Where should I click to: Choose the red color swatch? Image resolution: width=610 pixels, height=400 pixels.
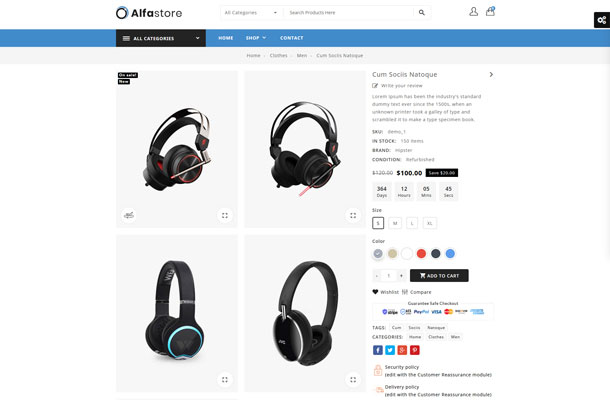pyautogui.click(x=421, y=254)
